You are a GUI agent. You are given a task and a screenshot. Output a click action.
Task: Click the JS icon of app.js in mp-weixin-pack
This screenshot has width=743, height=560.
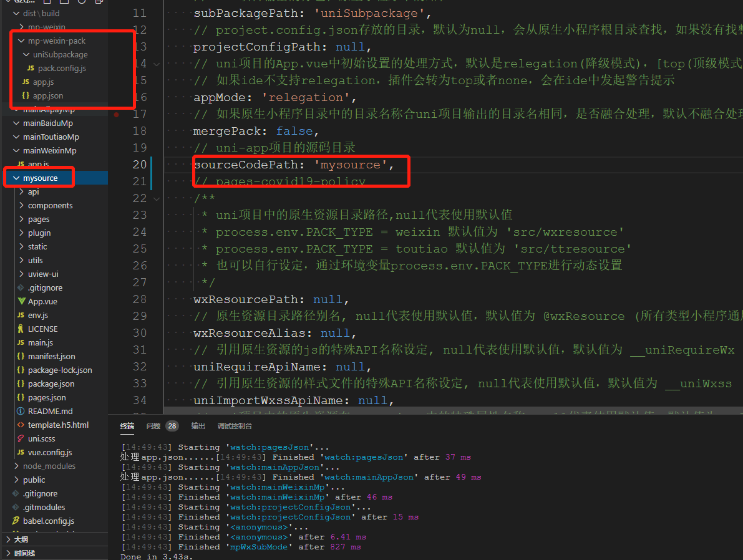pos(26,82)
